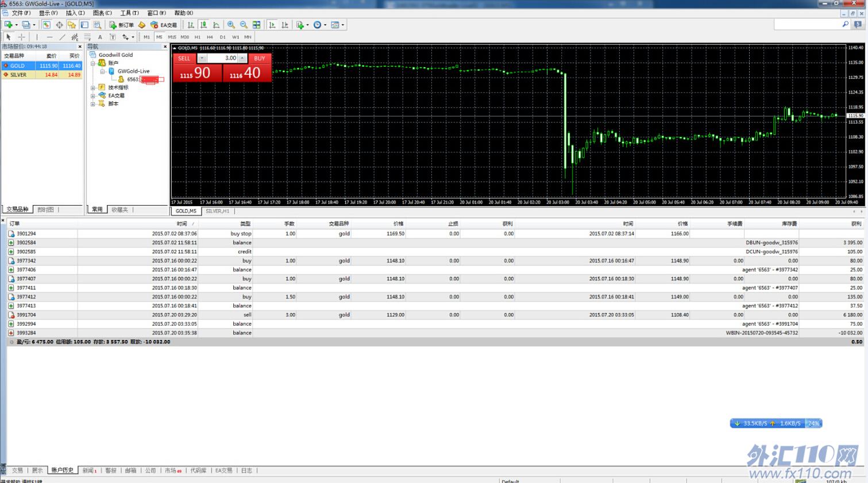Toggle the Market Watch window icon
Screen dimensions: 868x483
[x=47, y=25]
